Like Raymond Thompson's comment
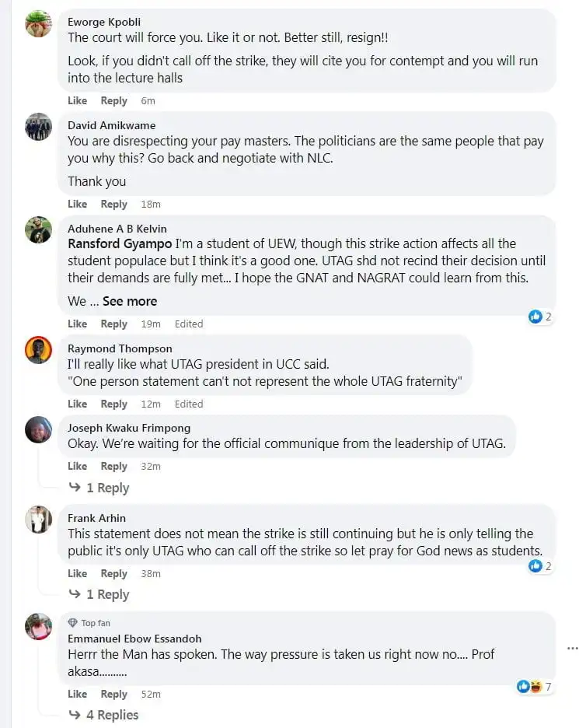Viewport: 579px width, 728px height. (x=78, y=404)
